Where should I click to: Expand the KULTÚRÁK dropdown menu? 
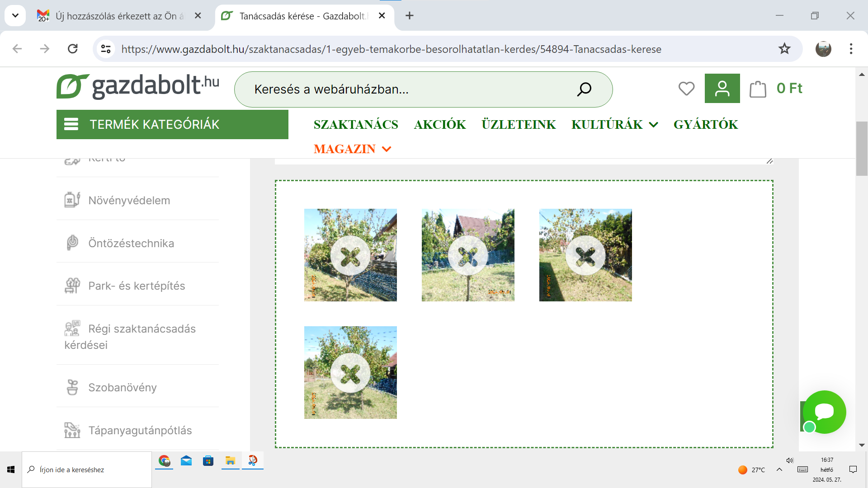(614, 125)
